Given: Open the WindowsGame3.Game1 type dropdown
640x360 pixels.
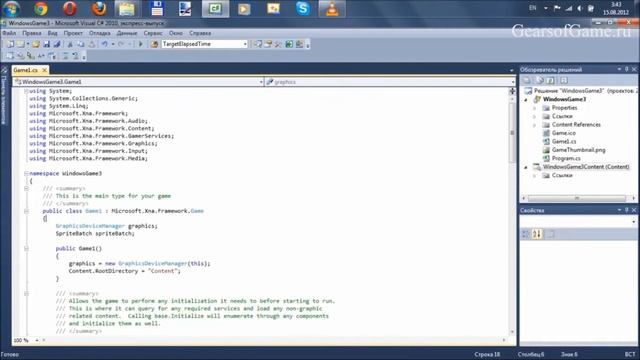Looking at the screenshot, I should tap(261, 82).
